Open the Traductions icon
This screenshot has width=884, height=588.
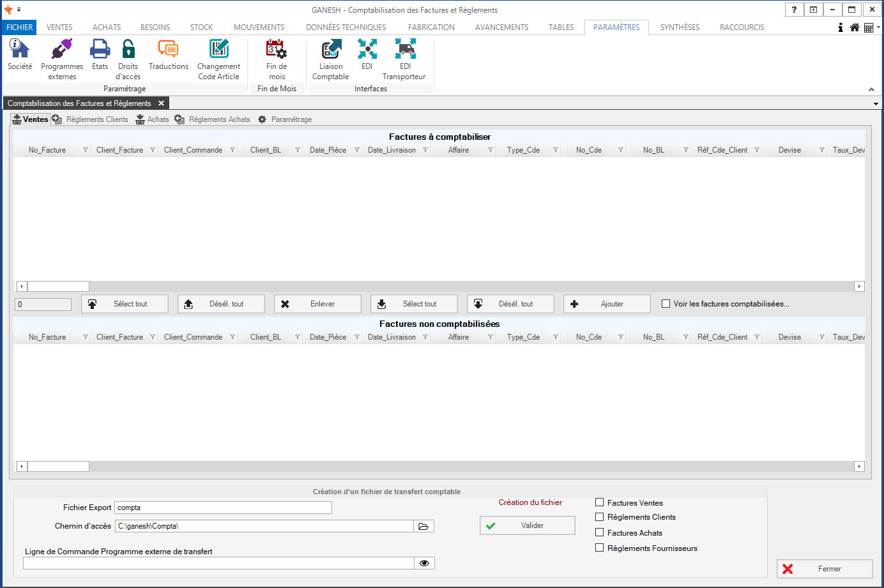point(168,49)
